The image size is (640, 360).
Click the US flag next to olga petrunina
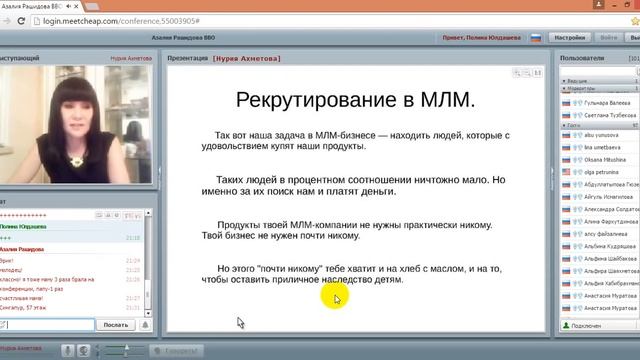566,172
